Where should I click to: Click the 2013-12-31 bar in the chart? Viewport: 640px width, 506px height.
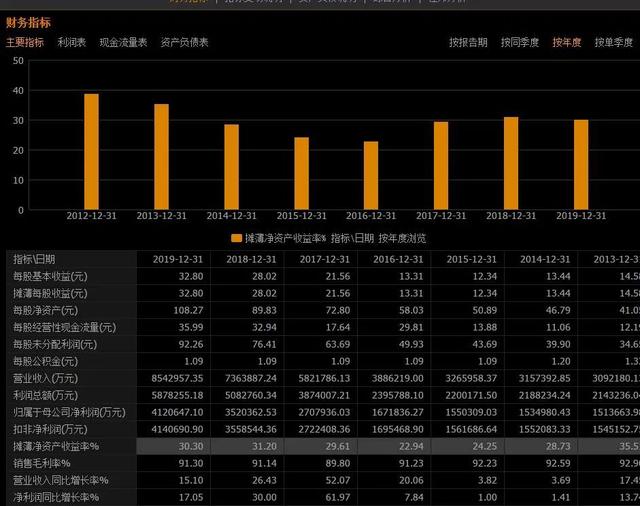tap(162, 157)
